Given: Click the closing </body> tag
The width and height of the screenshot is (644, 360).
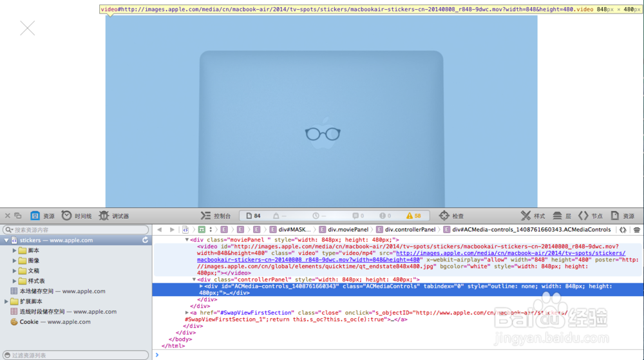Looking at the screenshot, I should [x=180, y=339].
